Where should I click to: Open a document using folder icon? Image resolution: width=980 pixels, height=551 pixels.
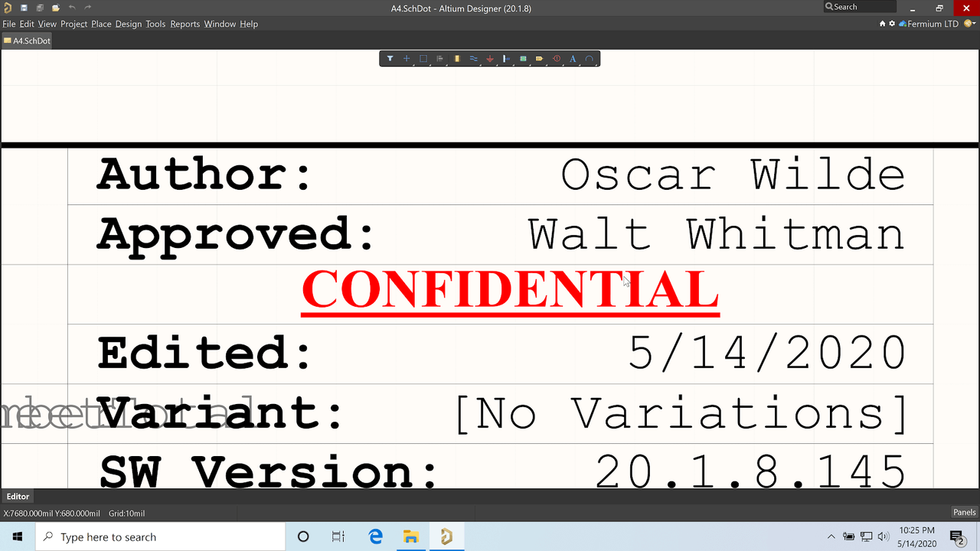[56, 8]
